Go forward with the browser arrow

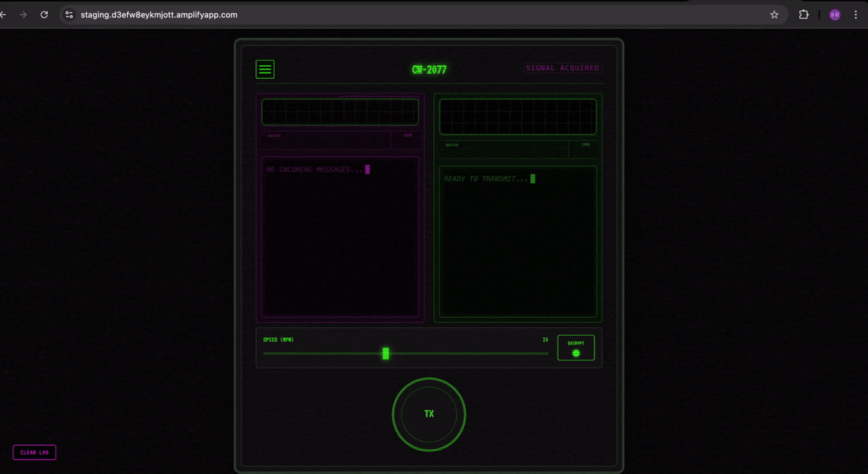[x=23, y=14]
